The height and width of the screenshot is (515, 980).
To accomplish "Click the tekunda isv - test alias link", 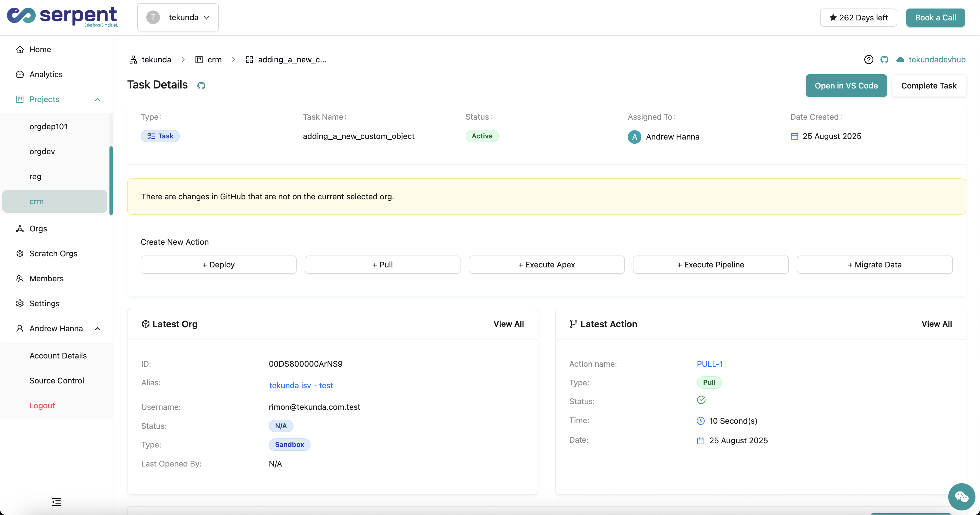I will pos(301,385).
